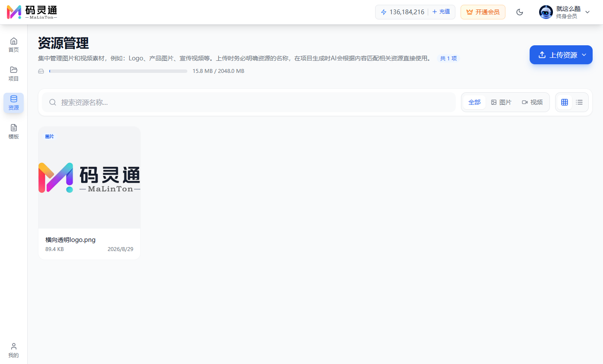This screenshot has height=364, width=603.
Task: Open the 我的 profile sidebar icon
Action: (x=14, y=350)
